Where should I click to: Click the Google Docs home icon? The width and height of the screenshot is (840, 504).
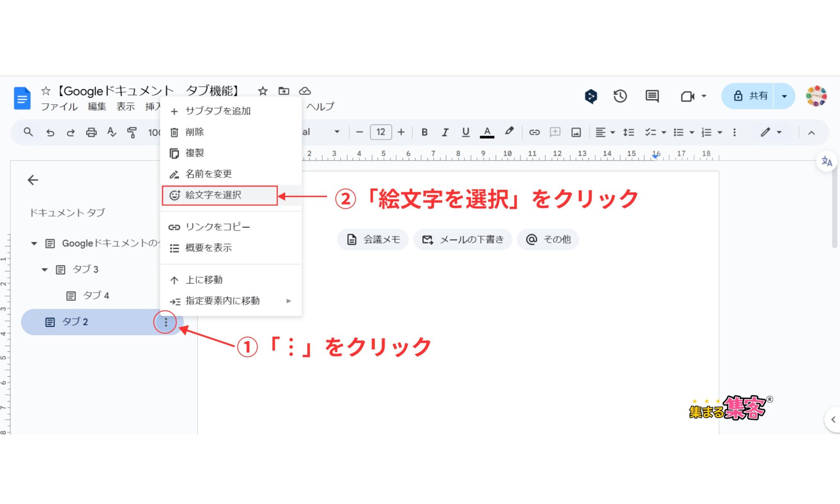[x=22, y=98]
